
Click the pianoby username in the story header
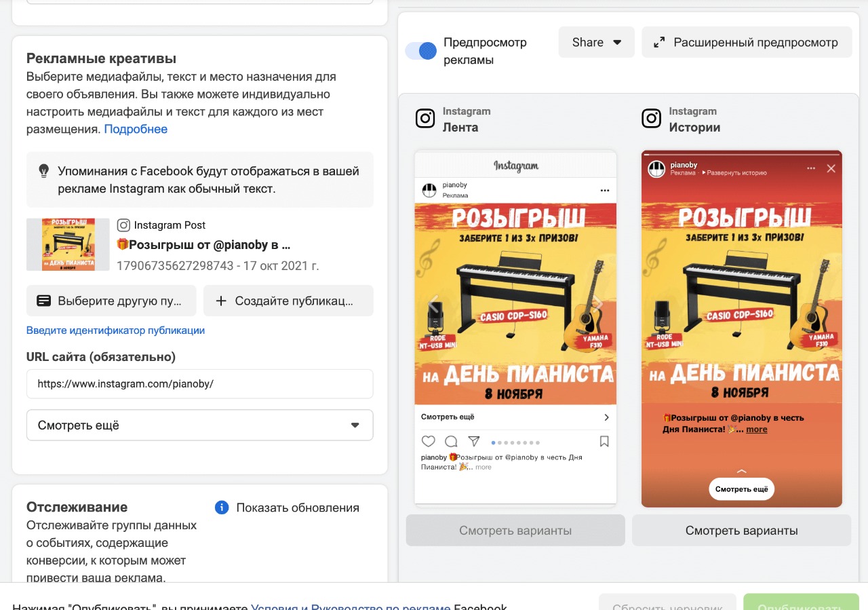pos(684,165)
